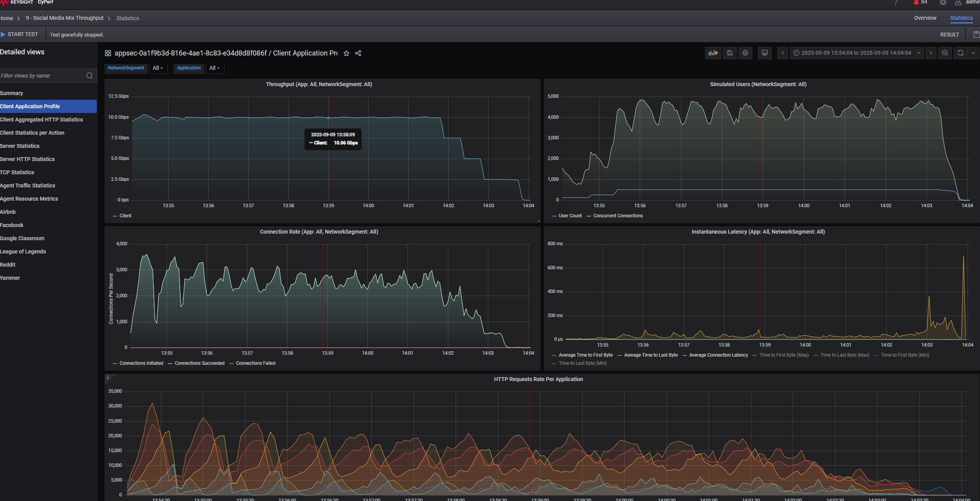Click the zoom out time range icon
This screenshot has width=980, height=501.
[945, 53]
